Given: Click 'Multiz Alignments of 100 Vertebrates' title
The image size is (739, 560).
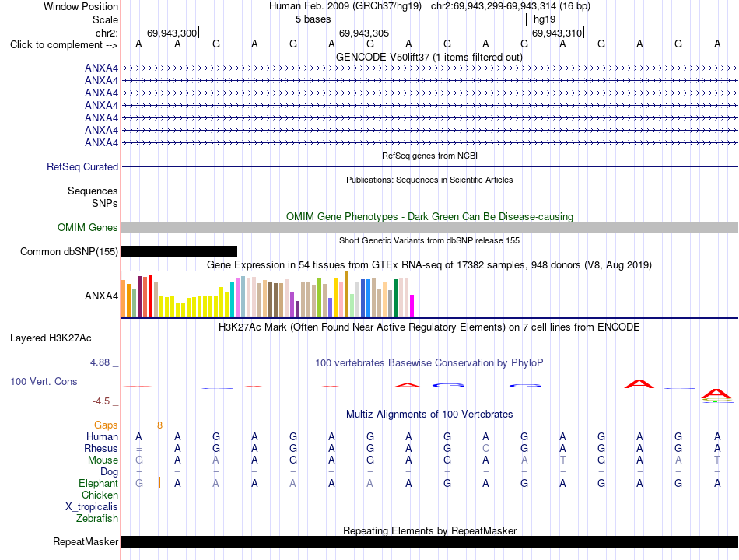Looking at the screenshot, I should (429, 415).
